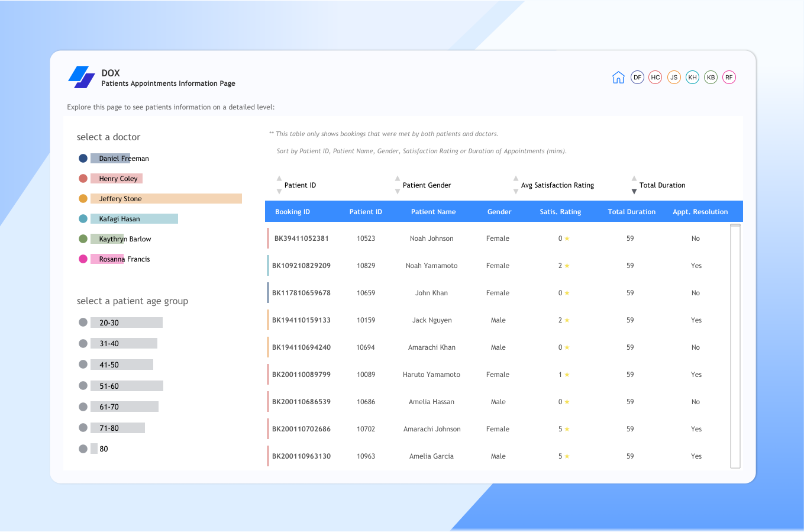Viewport: 804px width, 532px height.
Task: Open the JS doctor circle icon
Action: click(x=674, y=78)
